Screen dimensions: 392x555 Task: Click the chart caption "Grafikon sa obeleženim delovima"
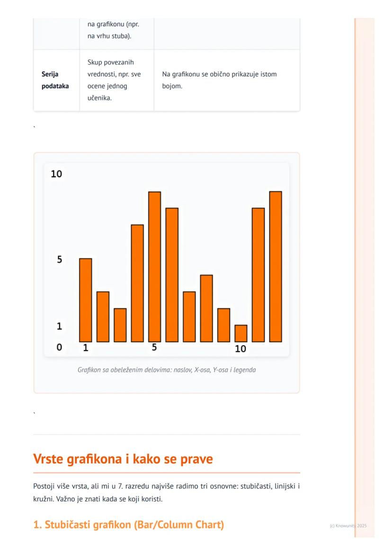point(167,370)
